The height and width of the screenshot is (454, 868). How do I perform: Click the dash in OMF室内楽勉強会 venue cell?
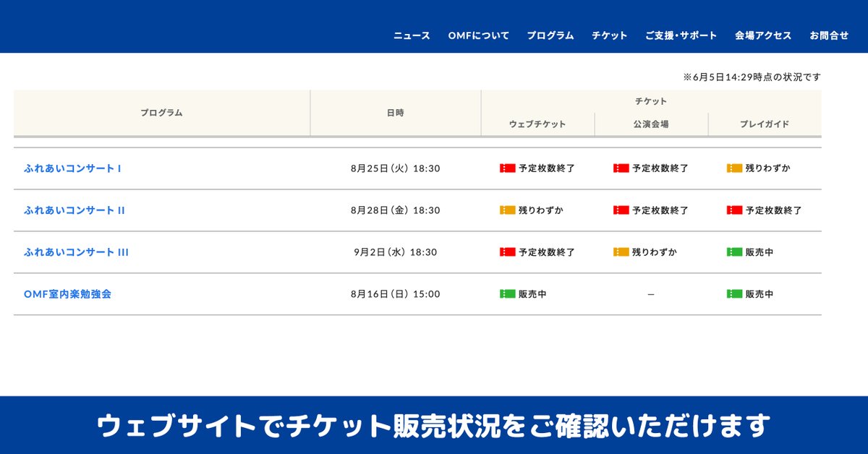click(651, 294)
